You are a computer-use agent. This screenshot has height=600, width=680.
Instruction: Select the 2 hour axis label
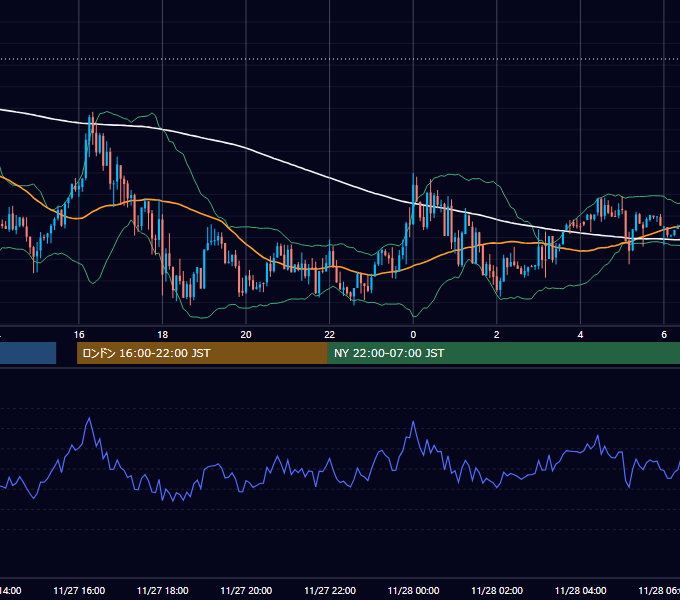click(x=497, y=335)
